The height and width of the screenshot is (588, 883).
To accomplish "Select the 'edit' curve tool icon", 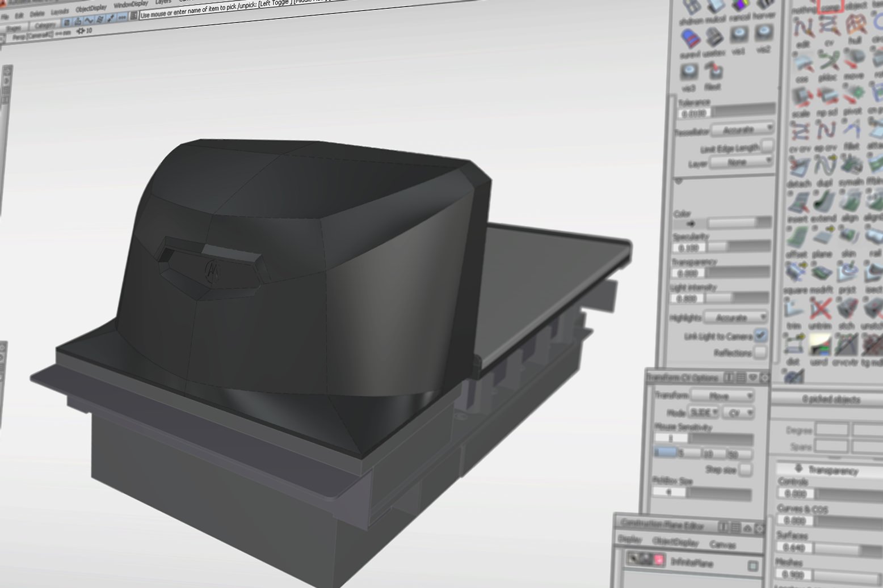I will [x=803, y=28].
